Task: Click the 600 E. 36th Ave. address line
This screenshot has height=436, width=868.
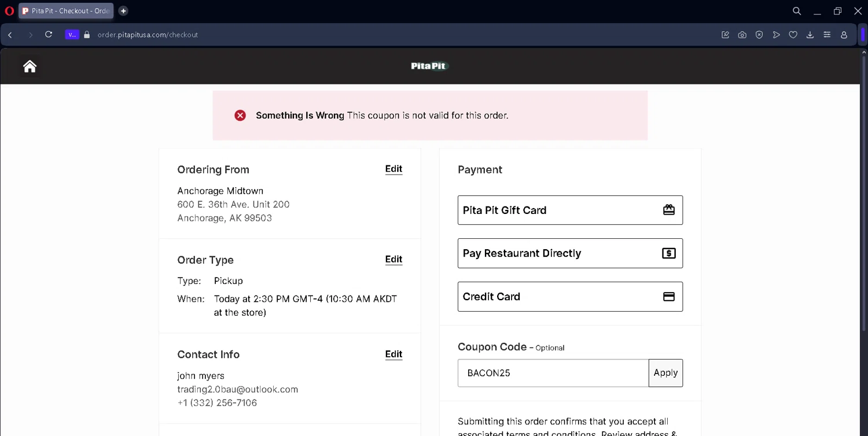Action: (x=233, y=205)
